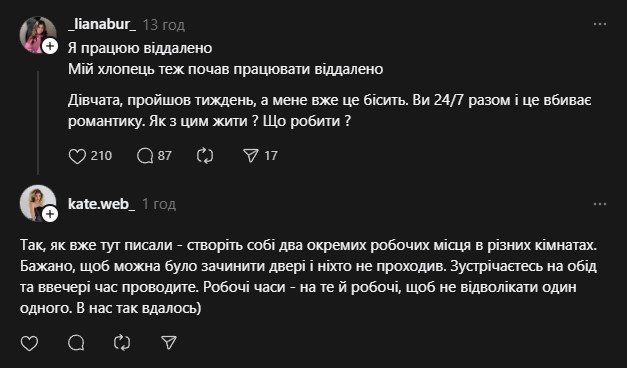Reply to the kate.web_ comment
627x368 pixels.
(x=76, y=343)
